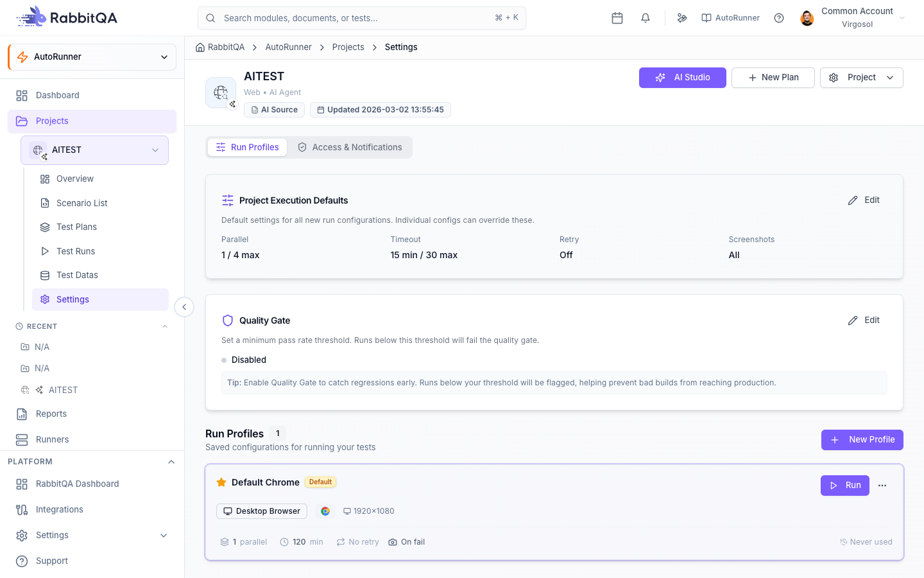Click the RabbitQA logo
Image resolution: width=924 pixels, height=578 pixels.
tap(67, 17)
